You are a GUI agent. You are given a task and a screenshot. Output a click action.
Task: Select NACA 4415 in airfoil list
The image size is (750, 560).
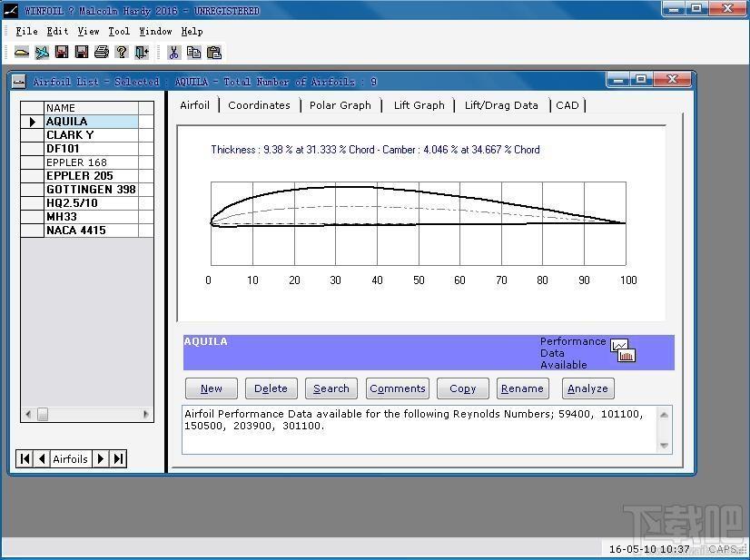(91, 231)
